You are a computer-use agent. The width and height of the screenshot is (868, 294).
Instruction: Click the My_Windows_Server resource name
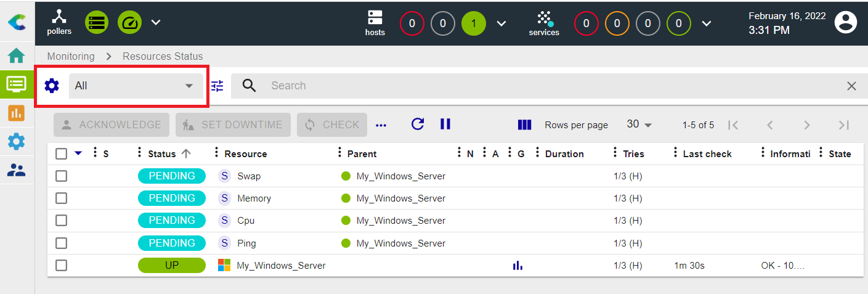281,266
